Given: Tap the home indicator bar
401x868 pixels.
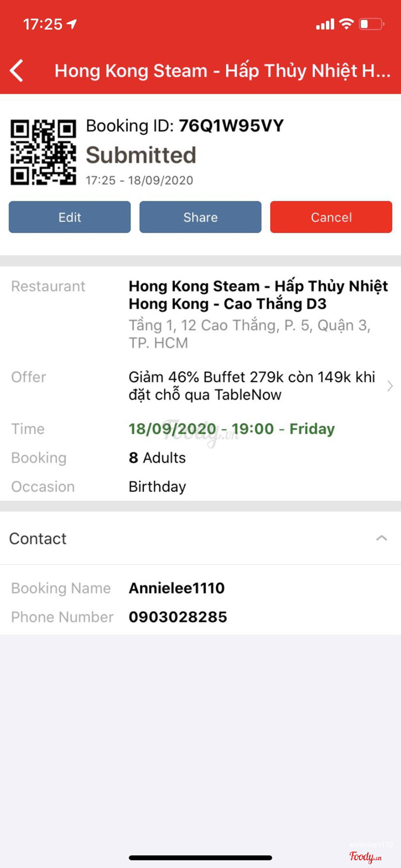Looking at the screenshot, I should (x=200, y=857).
